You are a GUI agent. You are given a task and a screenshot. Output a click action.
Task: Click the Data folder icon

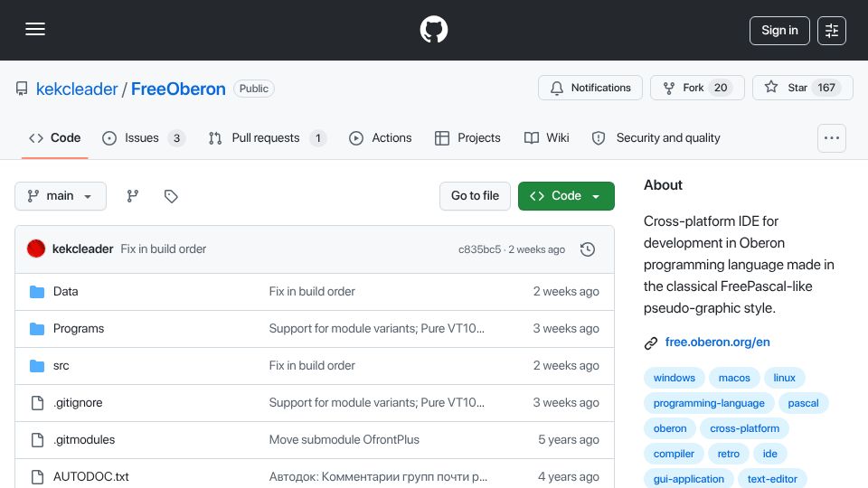click(x=37, y=292)
